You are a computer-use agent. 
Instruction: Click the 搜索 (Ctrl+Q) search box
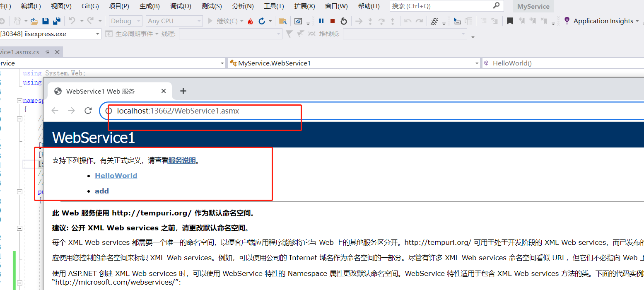tap(447, 6)
